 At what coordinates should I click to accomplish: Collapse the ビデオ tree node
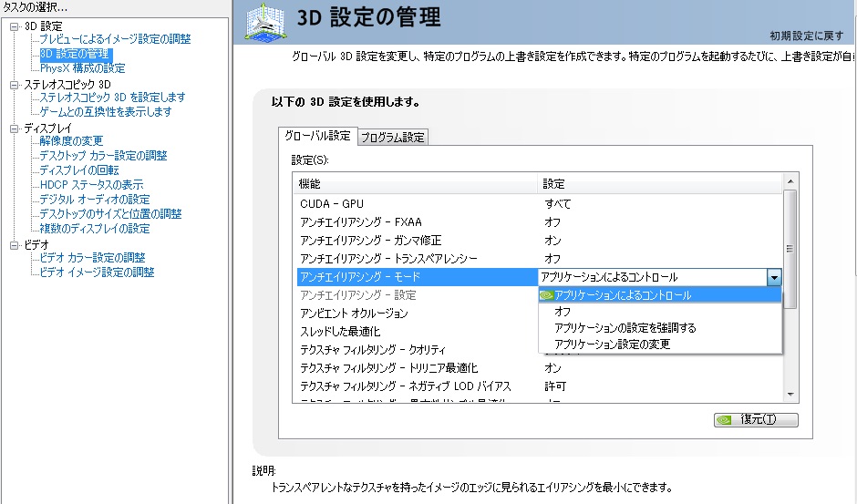click(15, 245)
